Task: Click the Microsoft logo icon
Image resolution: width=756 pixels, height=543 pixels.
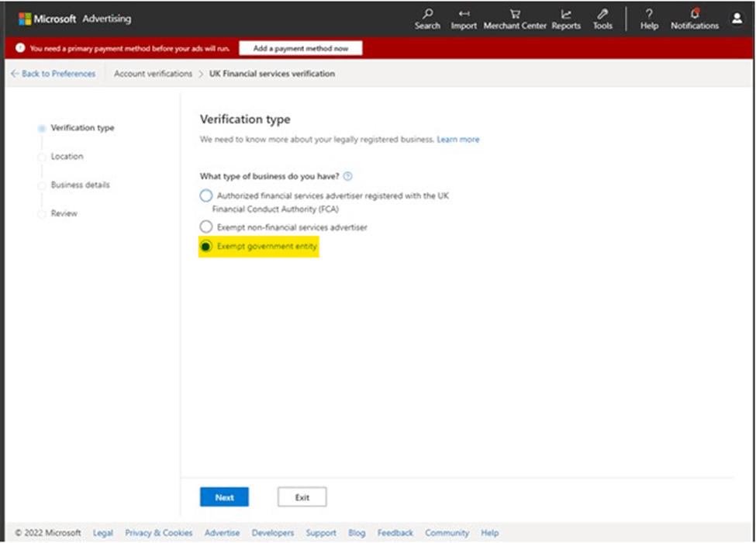Action: [25, 19]
